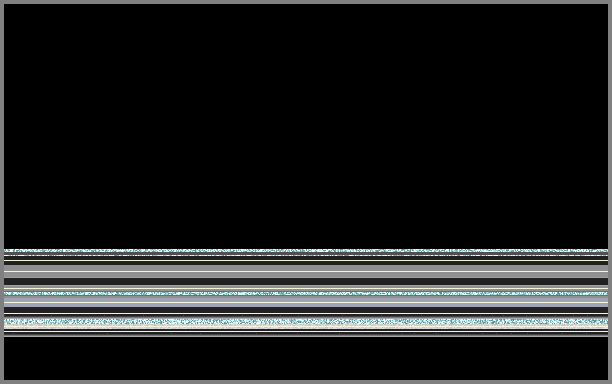Click the lavender blue-gray band
Image resolution: width=612 pixels, height=384 pixels.
click(306, 302)
